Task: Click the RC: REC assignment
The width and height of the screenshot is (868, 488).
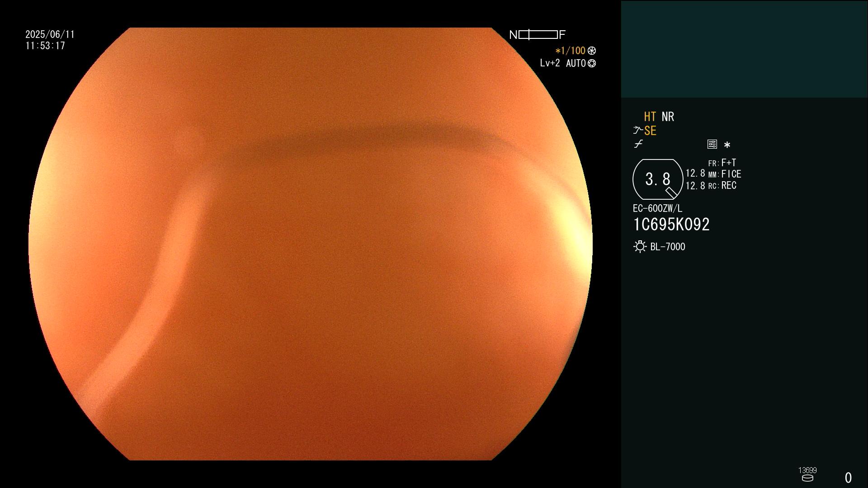Action: coord(722,186)
